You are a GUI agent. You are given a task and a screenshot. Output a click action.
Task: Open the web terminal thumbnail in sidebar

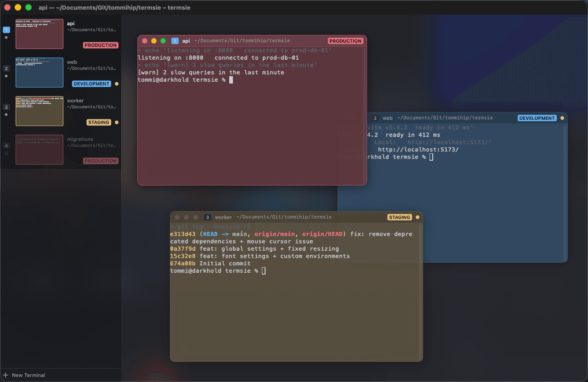tap(40, 73)
